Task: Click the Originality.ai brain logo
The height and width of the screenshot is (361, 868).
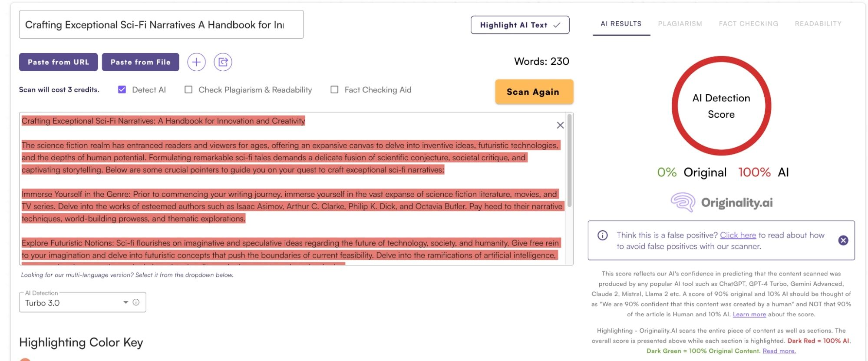Action: point(683,202)
